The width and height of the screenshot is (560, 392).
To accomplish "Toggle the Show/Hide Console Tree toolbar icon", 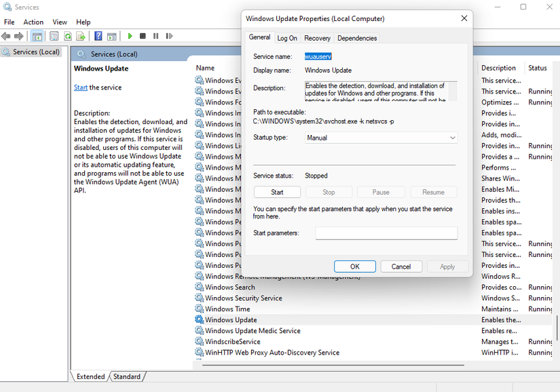I will pyautogui.click(x=37, y=36).
